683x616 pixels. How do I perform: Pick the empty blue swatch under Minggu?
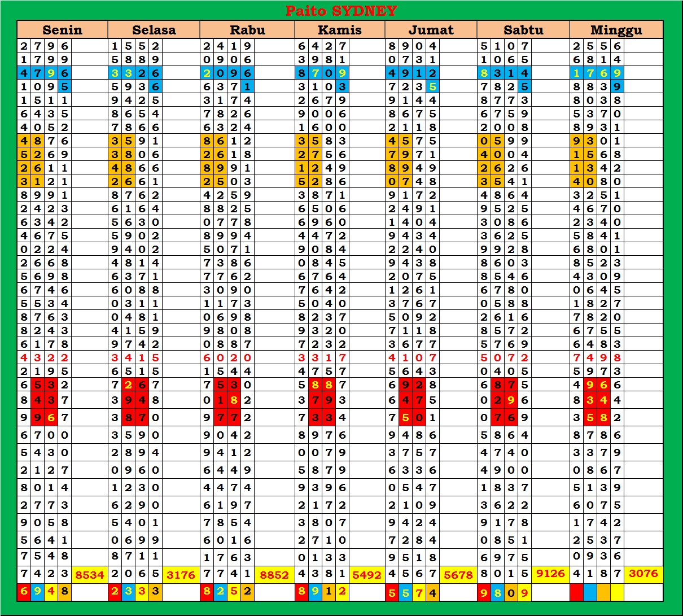point(590,592)
